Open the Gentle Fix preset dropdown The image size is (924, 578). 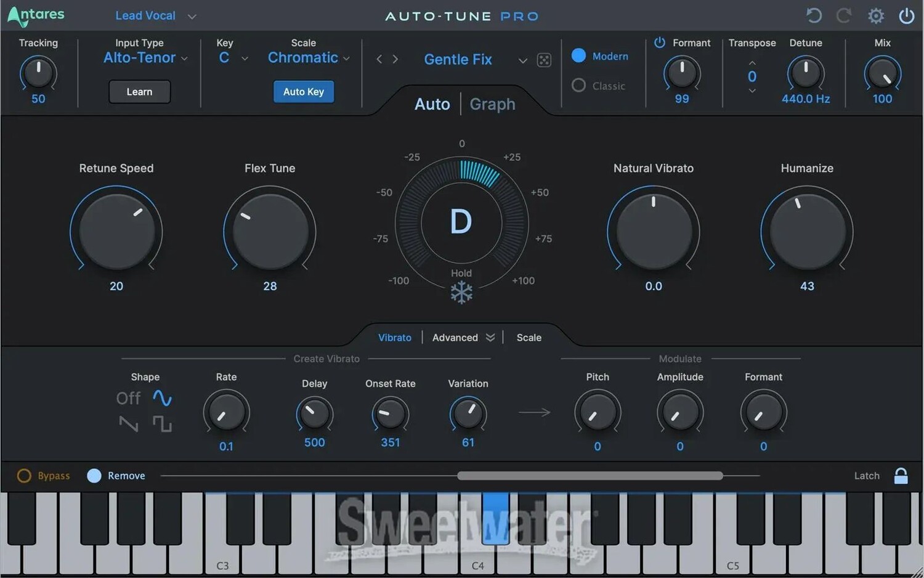[522, 60]
